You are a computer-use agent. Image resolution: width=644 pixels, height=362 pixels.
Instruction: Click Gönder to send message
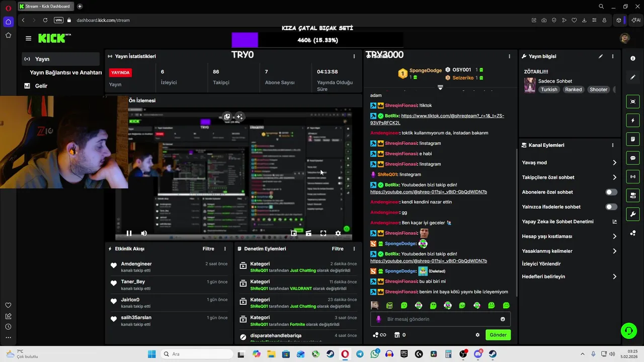498,335
